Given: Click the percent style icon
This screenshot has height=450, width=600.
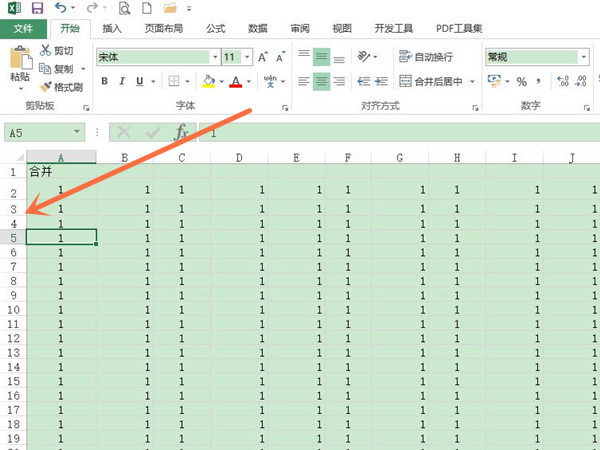Looking at the screenshot, I should click(521, 81).
